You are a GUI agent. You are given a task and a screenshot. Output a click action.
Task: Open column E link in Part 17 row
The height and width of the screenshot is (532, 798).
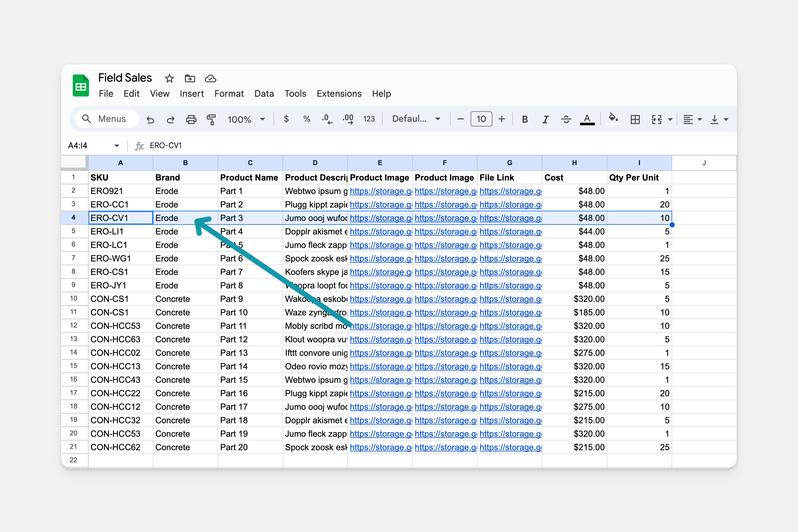(380, 407)
